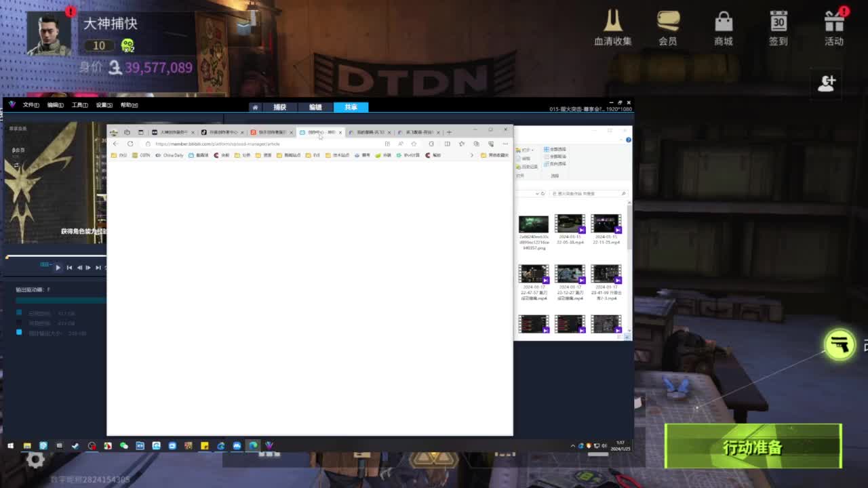Switch to the first browser tab 大神创作服务
Viewport: 868px width, 488px height.
172,132
